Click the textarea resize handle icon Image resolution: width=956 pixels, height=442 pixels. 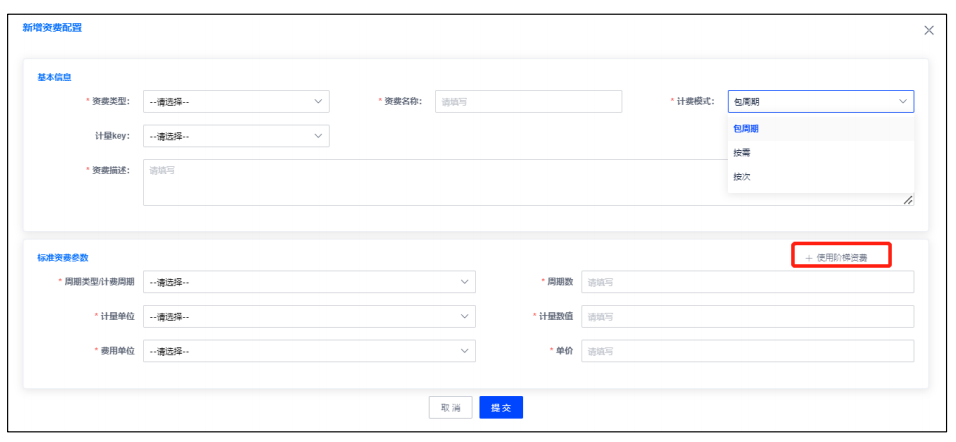(908, 200)
